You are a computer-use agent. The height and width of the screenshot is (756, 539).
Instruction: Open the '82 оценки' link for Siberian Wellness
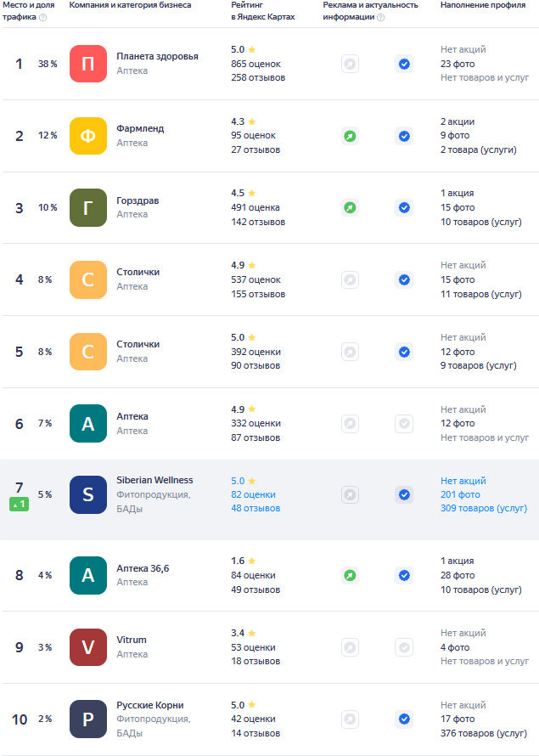(253, 494)
